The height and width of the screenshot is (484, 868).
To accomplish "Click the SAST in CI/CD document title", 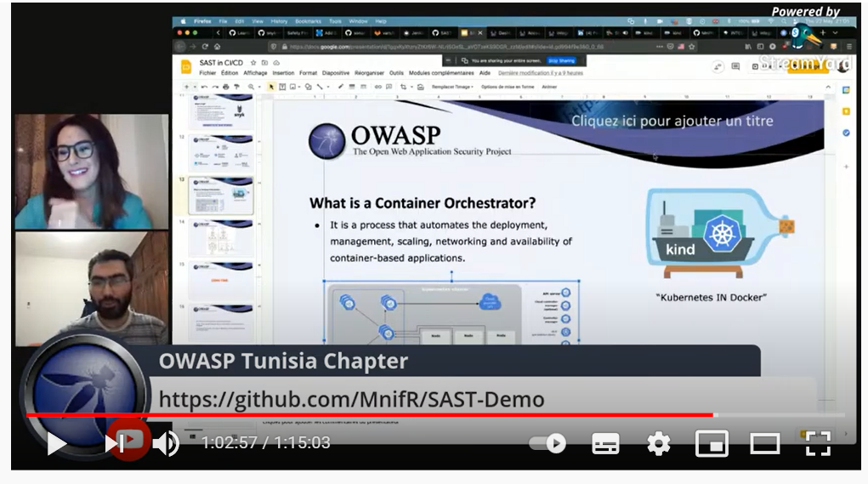I will [x=221, y=63].
